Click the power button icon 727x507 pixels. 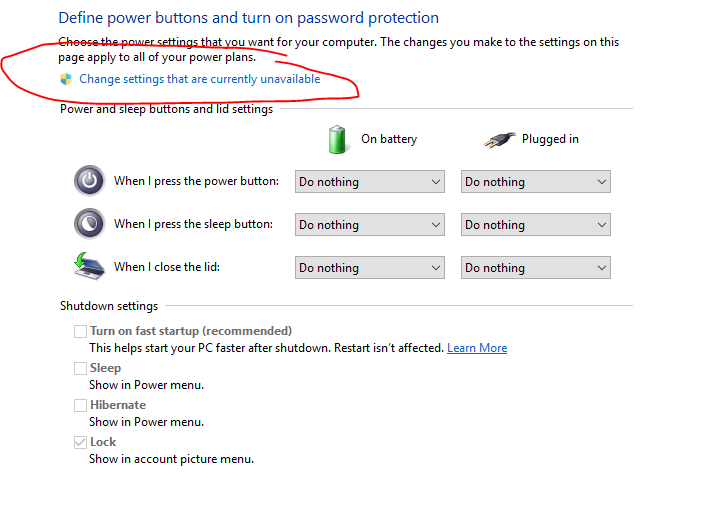(x=89, y=181)
